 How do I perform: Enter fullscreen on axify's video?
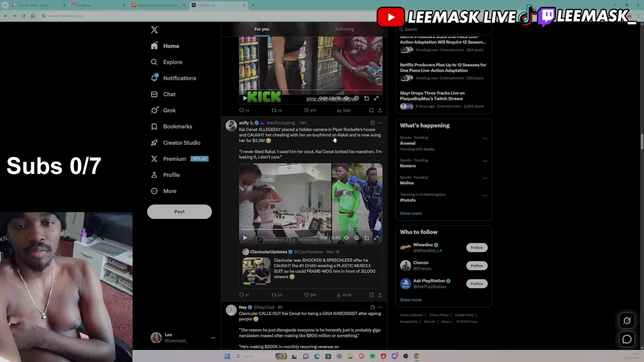pyautogui.click(x=376, y=238)
